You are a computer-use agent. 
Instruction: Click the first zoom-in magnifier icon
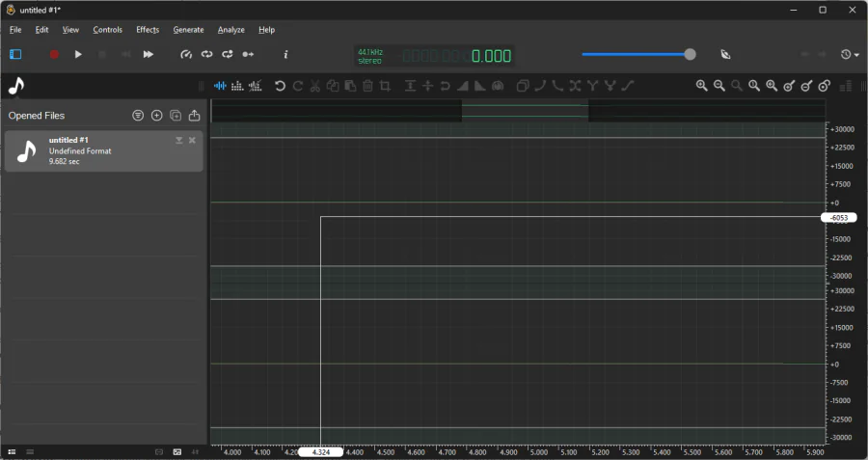702,86
